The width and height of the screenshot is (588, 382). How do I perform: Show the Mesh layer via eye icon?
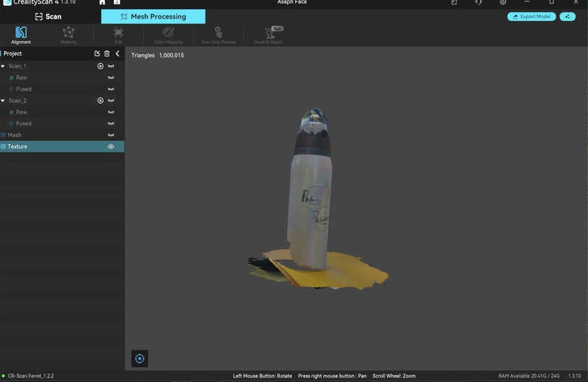tap(111, 135)
